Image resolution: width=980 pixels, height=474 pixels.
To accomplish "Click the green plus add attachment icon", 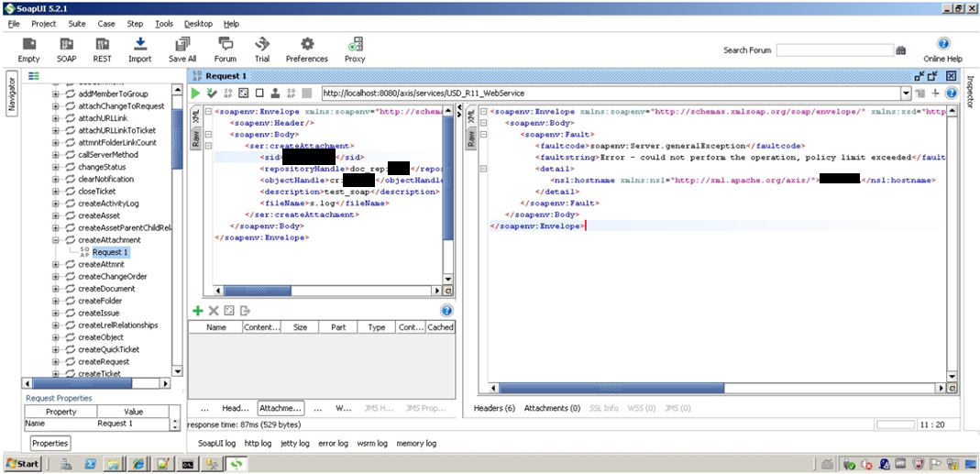I will 197,311.
